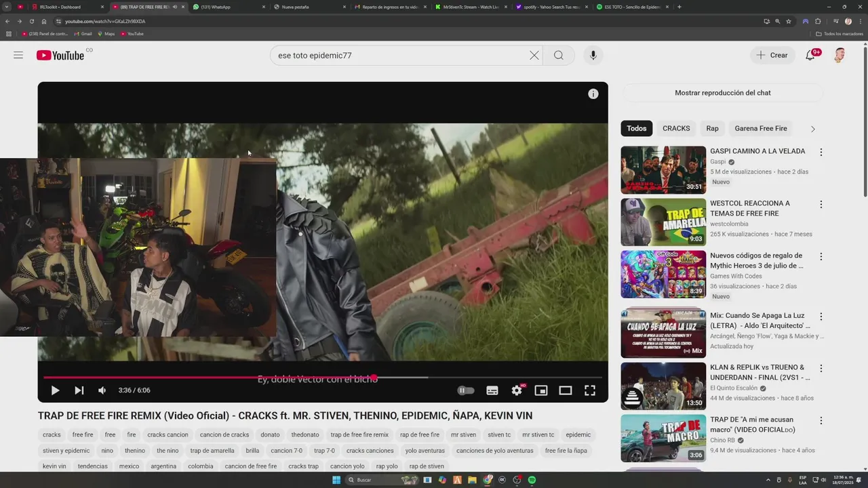Image resolution: width=868 pixels, height=488 pixels.
Task: Click the browser reload button
Action: pyautogui.click(x=31, y=21)
